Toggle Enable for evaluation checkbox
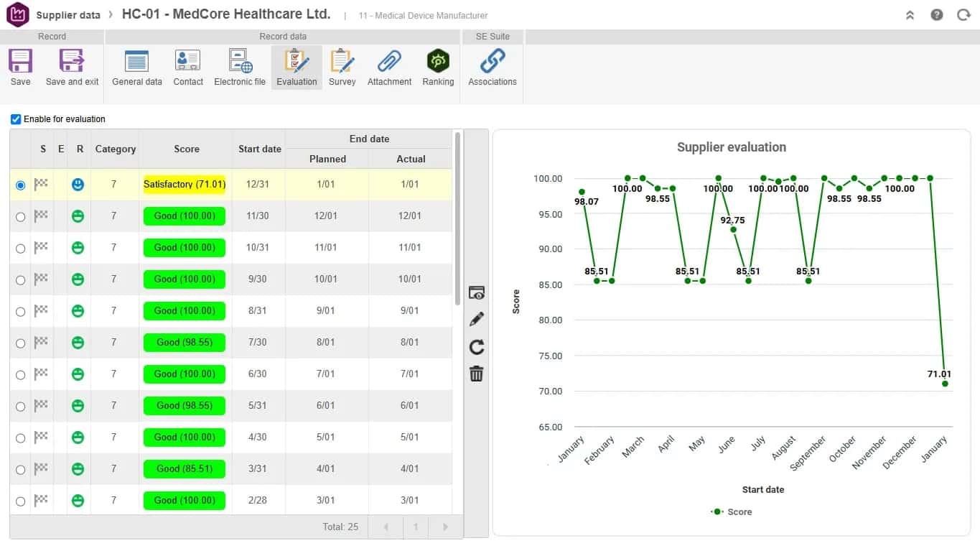 tap(16, 119)
